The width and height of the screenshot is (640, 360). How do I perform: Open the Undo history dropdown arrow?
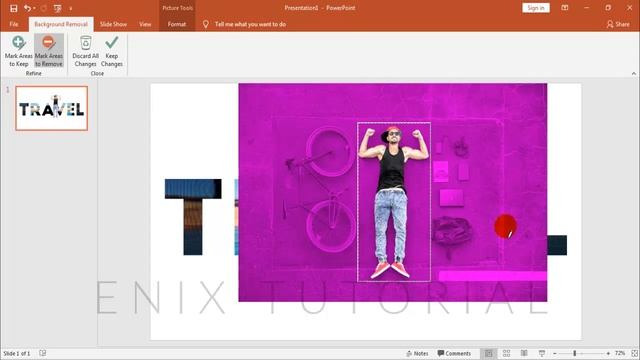[34, 8]
